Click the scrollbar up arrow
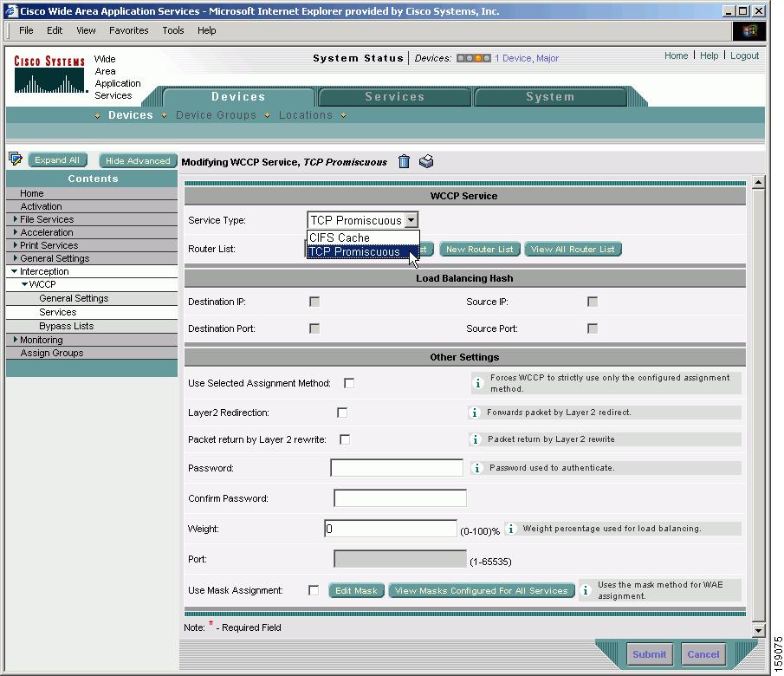 click(759, 183)
